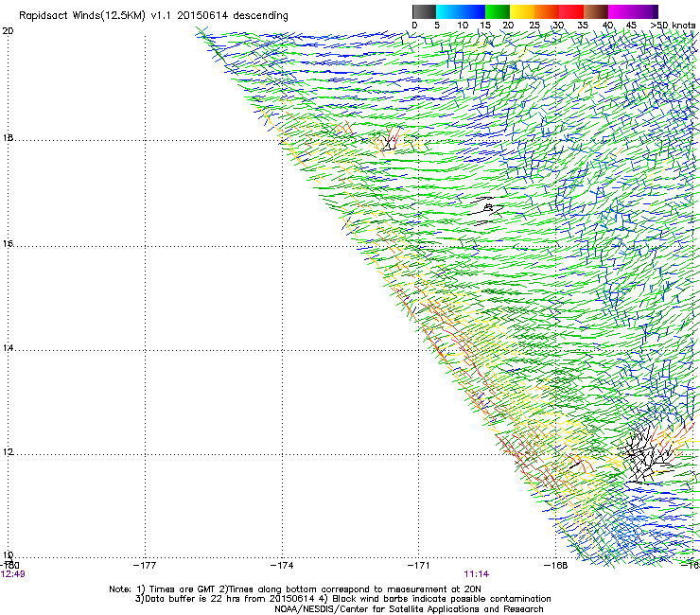
Task: Click the longitude label '-174'
Action: 282,566
